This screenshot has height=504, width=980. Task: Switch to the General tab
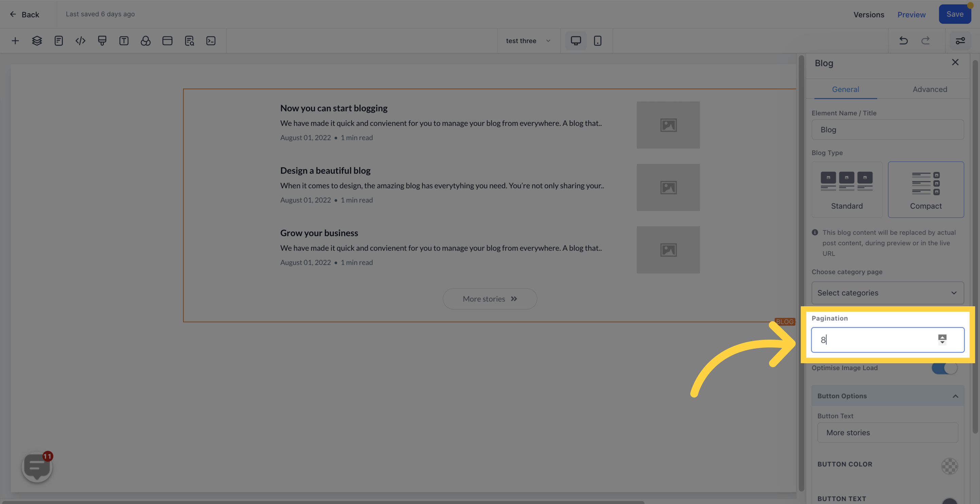pos(846,89)
